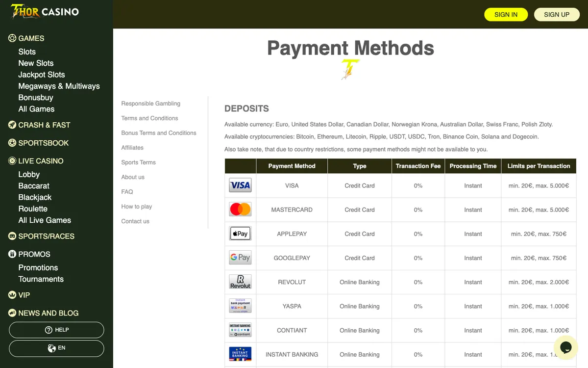588x368 pixels.
Task: Open All Games in sidebar
Action: tap(36, 109)
